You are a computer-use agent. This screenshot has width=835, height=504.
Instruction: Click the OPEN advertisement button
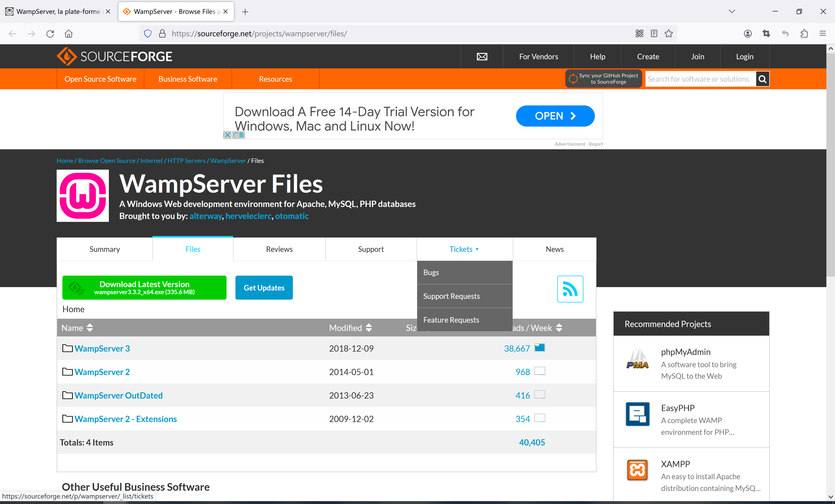coord(555,116)
